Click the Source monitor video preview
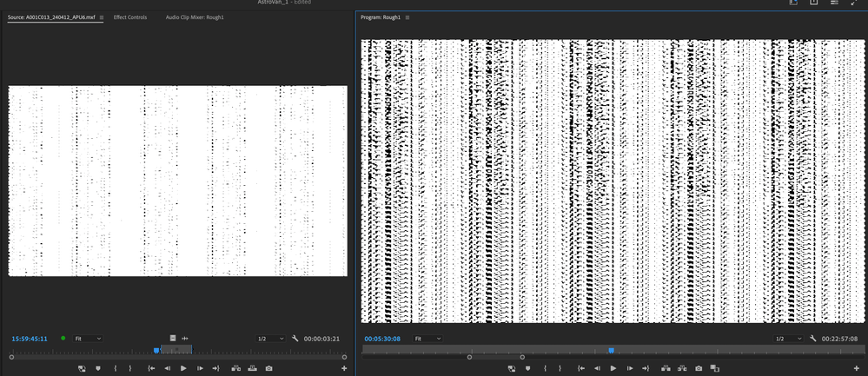 pyautogui.click(x=178, y=181)
